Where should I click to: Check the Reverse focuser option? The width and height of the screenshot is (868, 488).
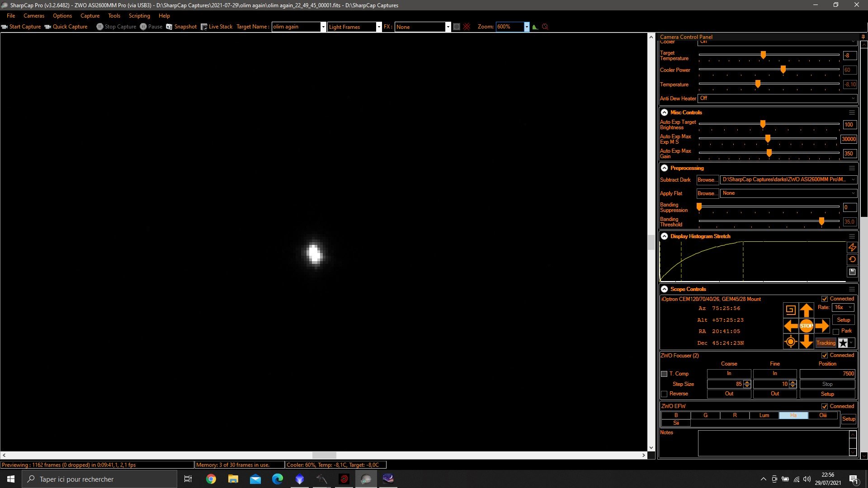[664, 394]
